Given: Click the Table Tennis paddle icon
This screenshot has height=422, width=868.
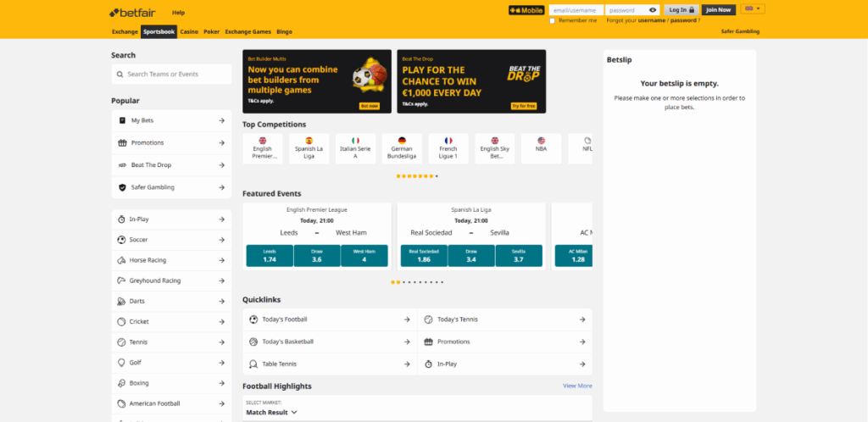Looking at the screenshot, I should (x=253, y=364).
